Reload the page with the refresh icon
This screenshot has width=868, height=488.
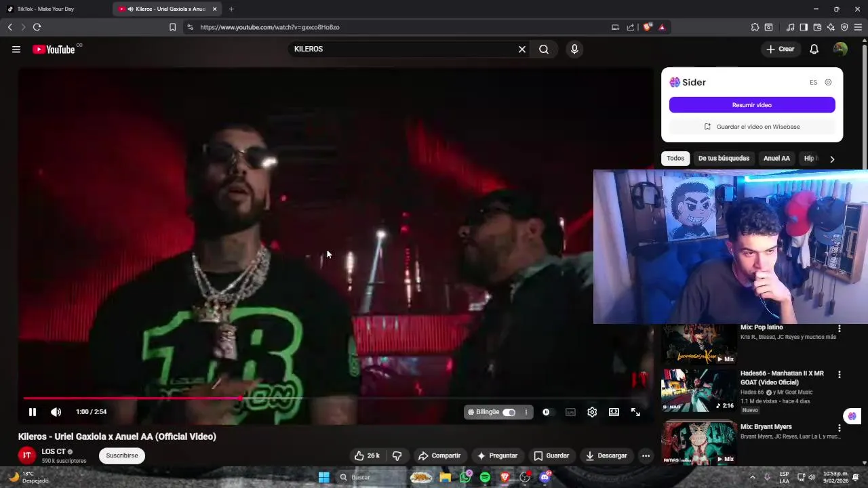click(37, 27)
